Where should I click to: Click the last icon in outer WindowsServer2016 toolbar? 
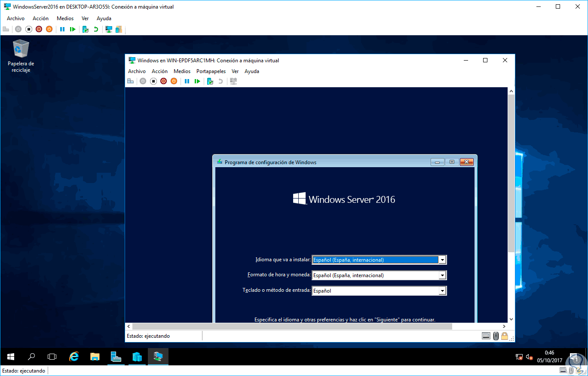coord(119,29)
